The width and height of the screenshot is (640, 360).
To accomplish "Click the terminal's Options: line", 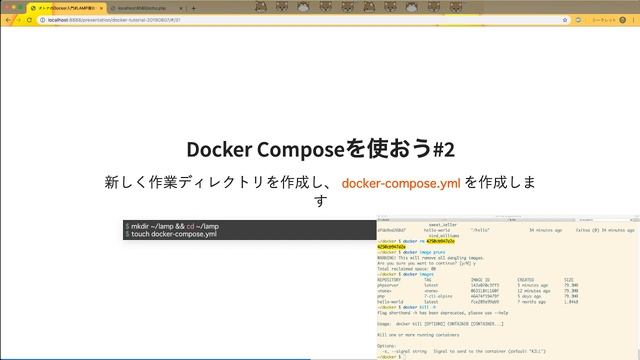I will coord(387,346).
